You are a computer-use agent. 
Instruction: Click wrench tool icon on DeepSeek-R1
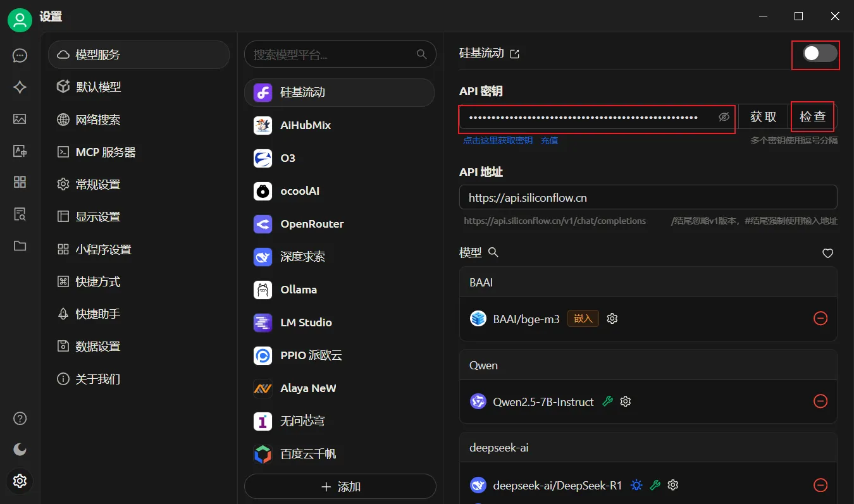click(x=655, y=485)
